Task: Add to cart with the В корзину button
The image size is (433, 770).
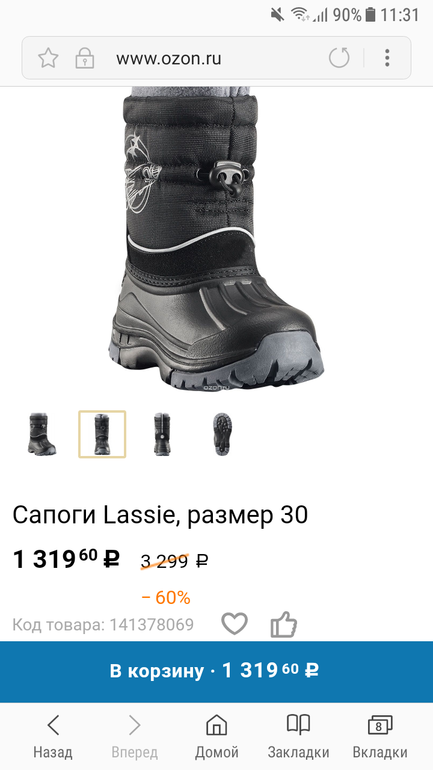Action: click(x=216, y=671)
